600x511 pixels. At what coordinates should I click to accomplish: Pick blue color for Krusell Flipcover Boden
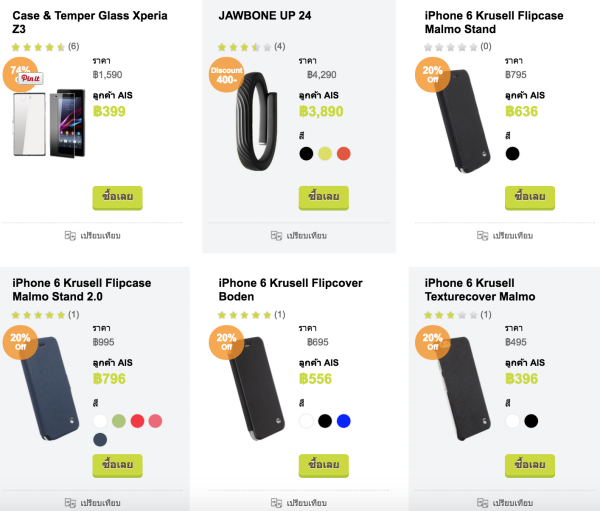(x=344, y=421)
